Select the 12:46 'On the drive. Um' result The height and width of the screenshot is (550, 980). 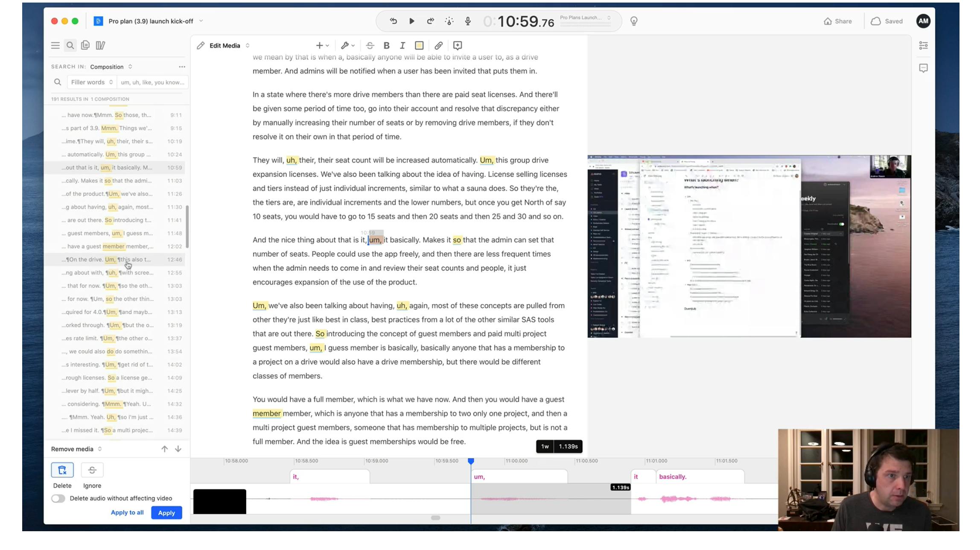point(117,260)
